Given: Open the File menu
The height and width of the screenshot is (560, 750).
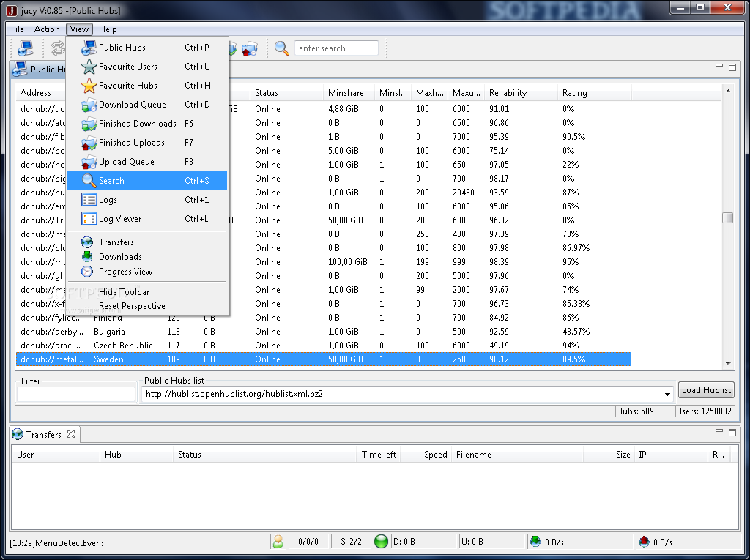Looking at the screenshot, I should (18, 29).
